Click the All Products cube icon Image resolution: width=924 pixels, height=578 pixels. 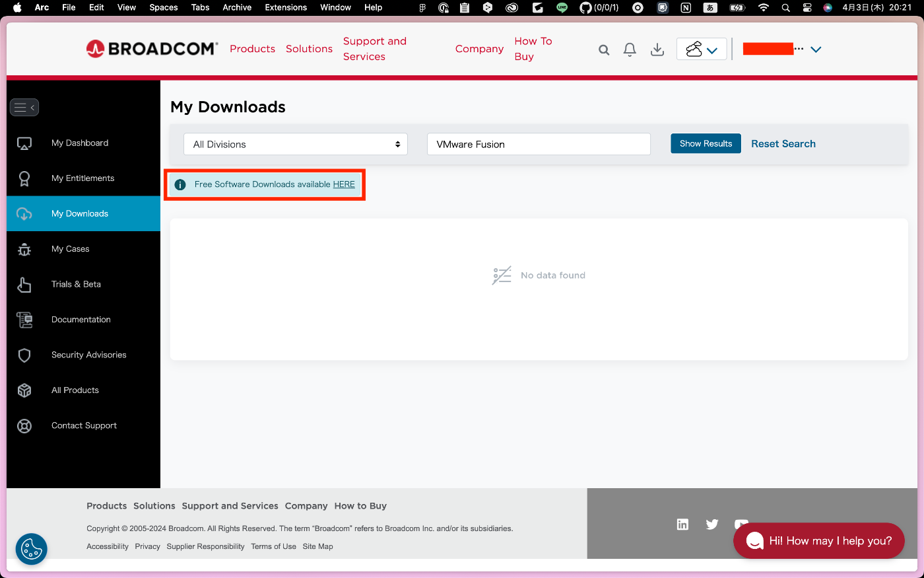(x=24, y=390)
